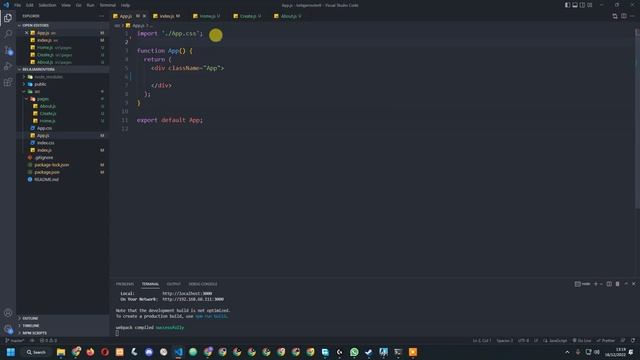
Task: Change Spaces: 2 indentation setting
Action: click(504, 340)
